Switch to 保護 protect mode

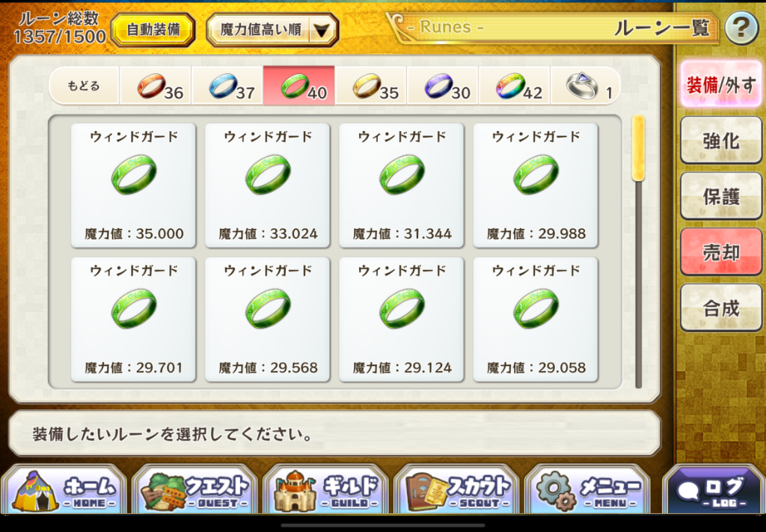[x=720, y=196]
